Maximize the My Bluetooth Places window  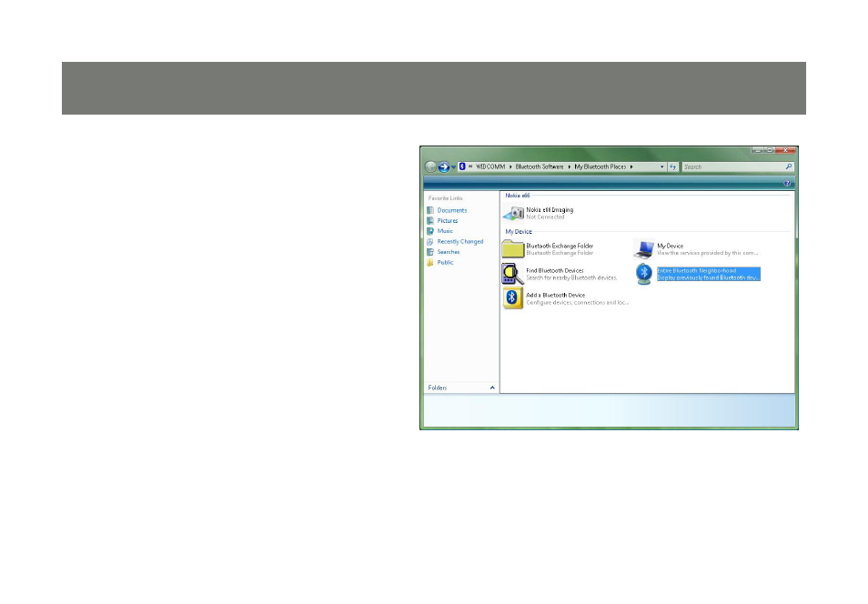pyautogui.click(x=770, y=150)
